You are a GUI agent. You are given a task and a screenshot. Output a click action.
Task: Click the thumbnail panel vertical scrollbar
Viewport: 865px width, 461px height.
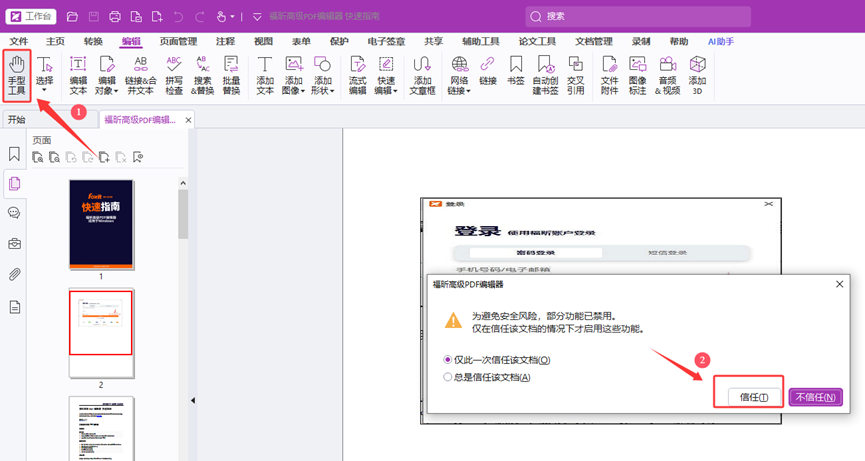click(183, 213)
